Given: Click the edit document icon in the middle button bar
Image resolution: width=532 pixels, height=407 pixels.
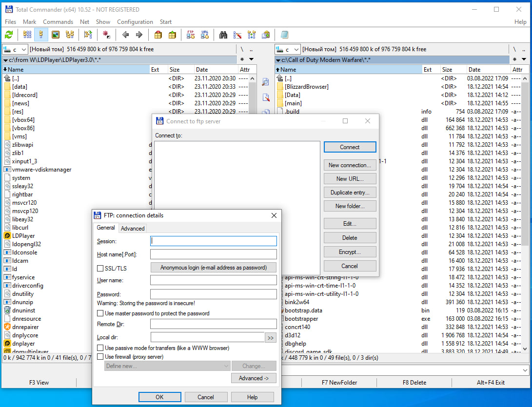Looking at the screenshot, I should [266, 97].
